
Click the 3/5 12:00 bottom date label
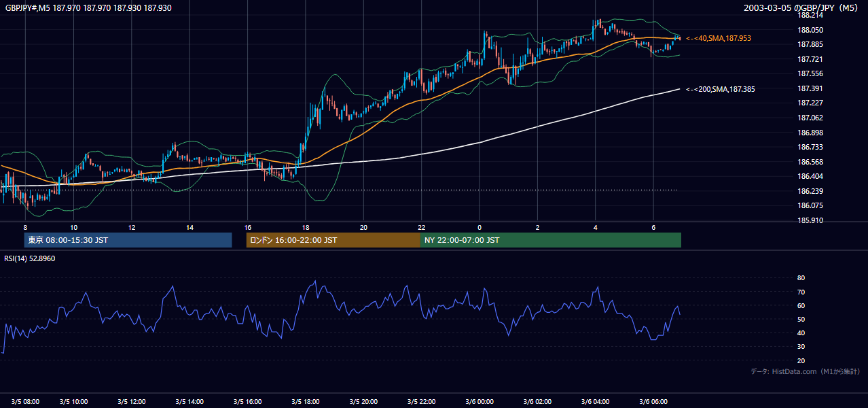point(133,402)
